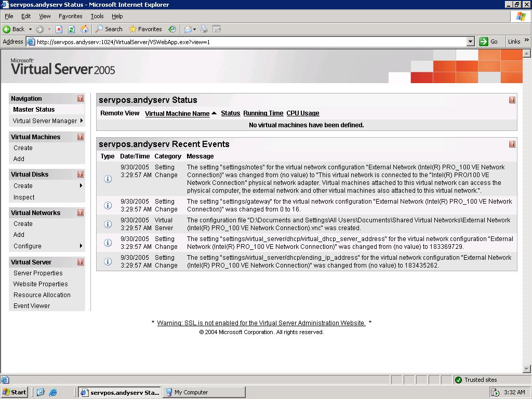Click the help icon in Navigation panel header

(x=81, y=98)
